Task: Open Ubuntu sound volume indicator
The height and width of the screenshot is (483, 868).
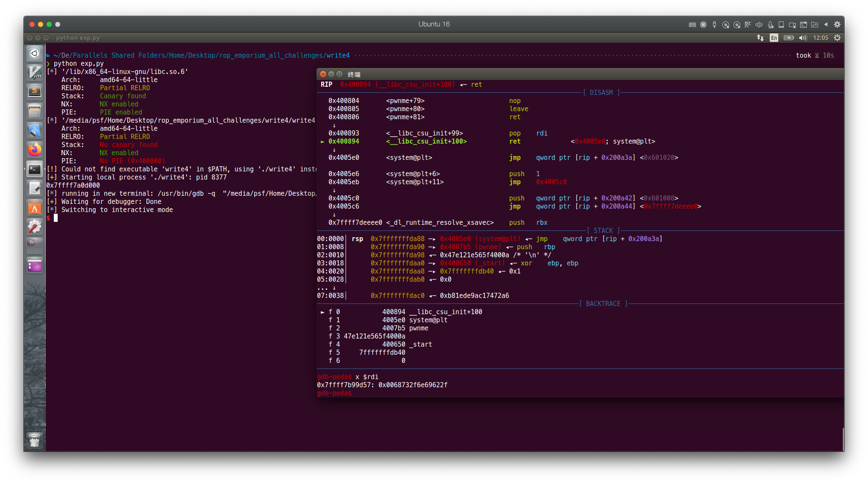Action: click(803, 38)
